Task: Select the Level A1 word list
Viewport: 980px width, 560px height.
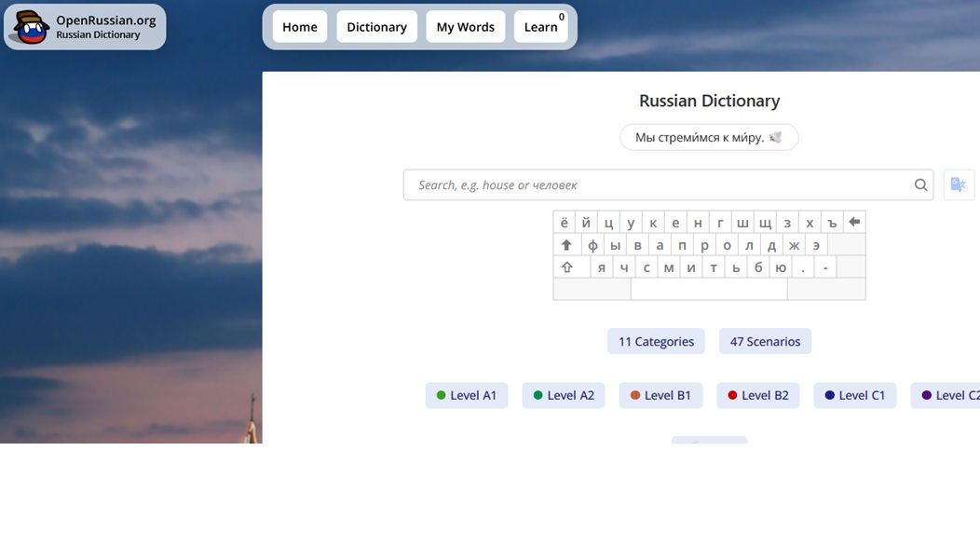Action: [467, 395]
